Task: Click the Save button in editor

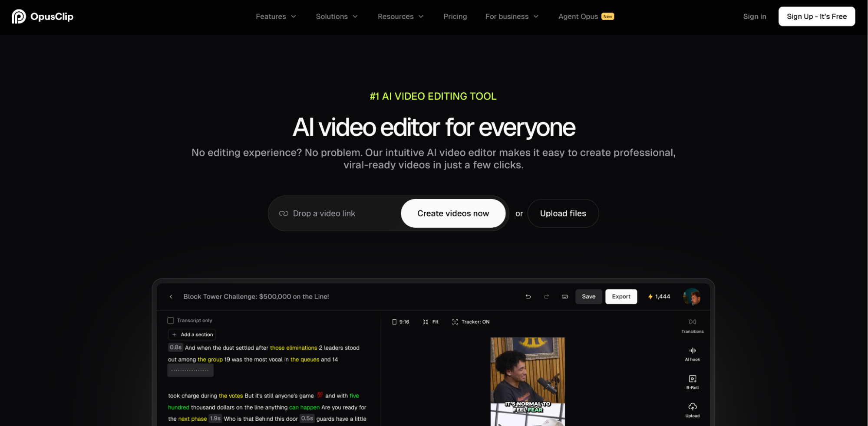Action: pos(588,297)
